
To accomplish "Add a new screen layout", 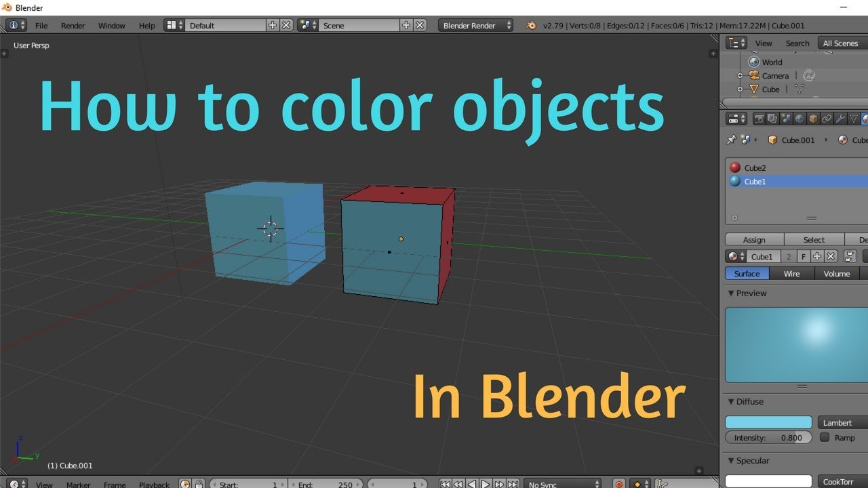I will (273, 25).
